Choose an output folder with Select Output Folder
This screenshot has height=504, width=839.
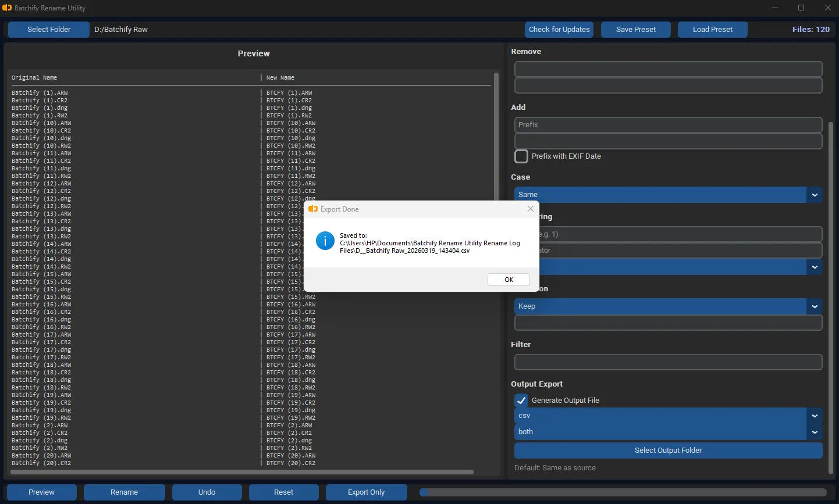(668, 450)
